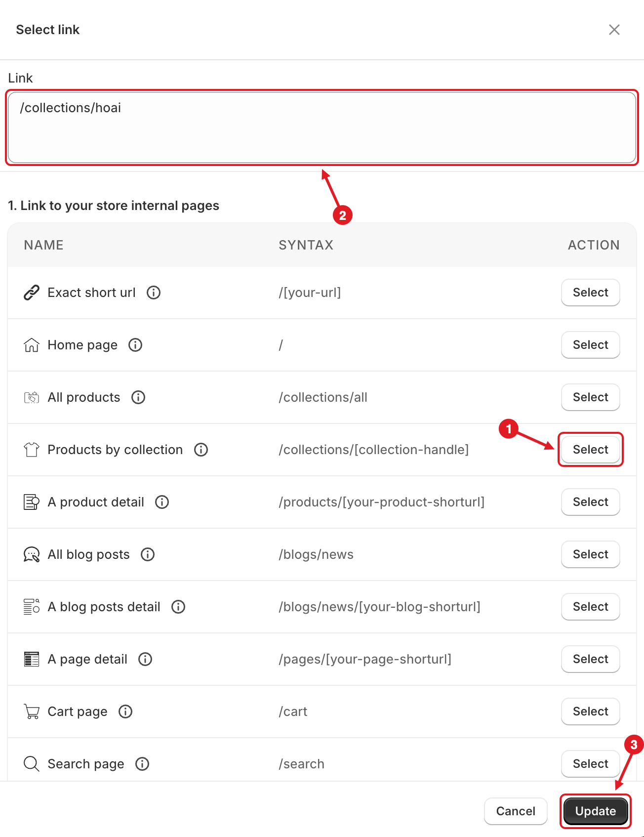Select the All blog posts link
The height and width of the screenshot is (837, 644).
[591, 554]
